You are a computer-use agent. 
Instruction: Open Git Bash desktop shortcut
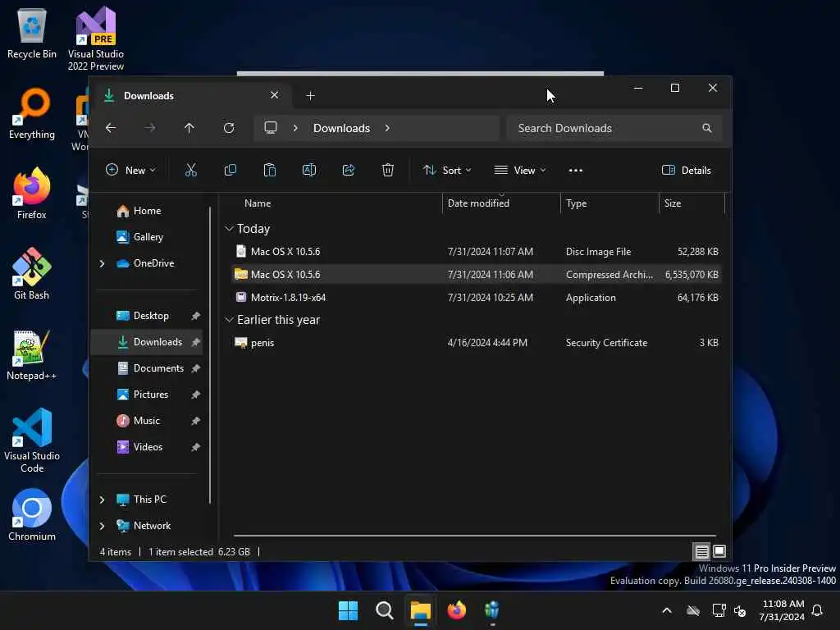tap(32, 274)
